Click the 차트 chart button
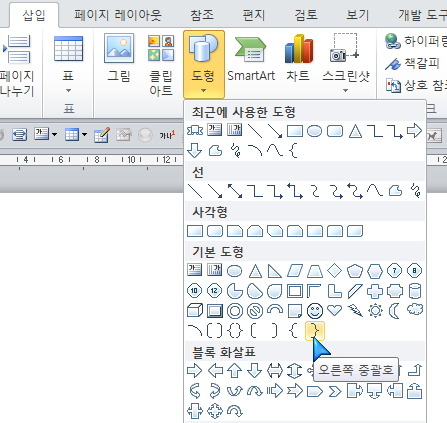The width and height of the screenshot is (447, 423). click(x=298, y=58)
